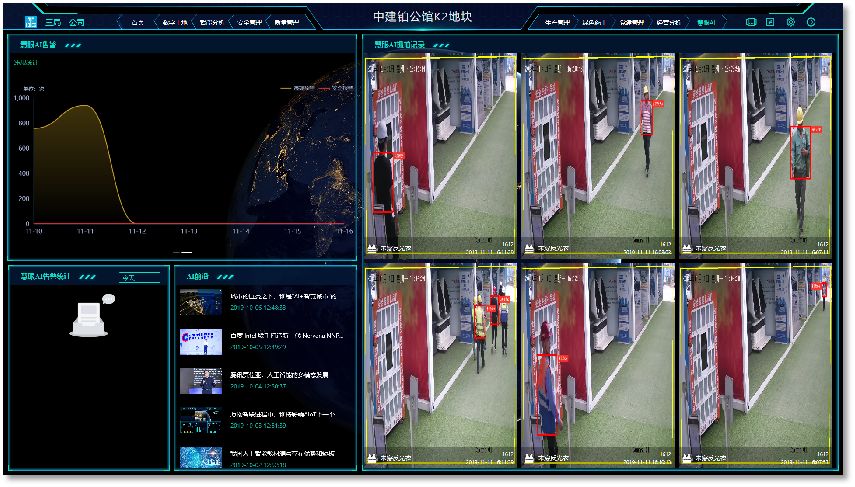Select the last tab in the right header navigation
Image resolution: width=855 pixels, height=487 pixels.
[706, 21]
